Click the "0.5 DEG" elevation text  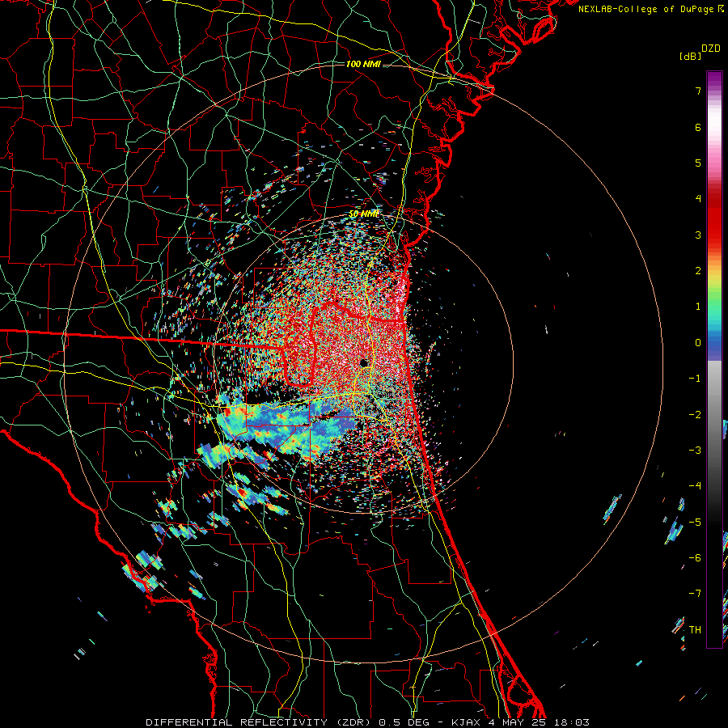tap(404, 722)
